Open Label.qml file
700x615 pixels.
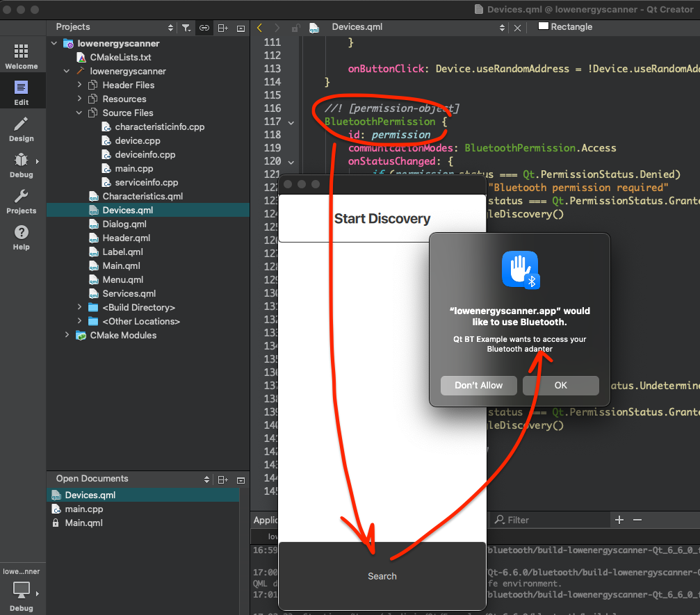[122, 252]
